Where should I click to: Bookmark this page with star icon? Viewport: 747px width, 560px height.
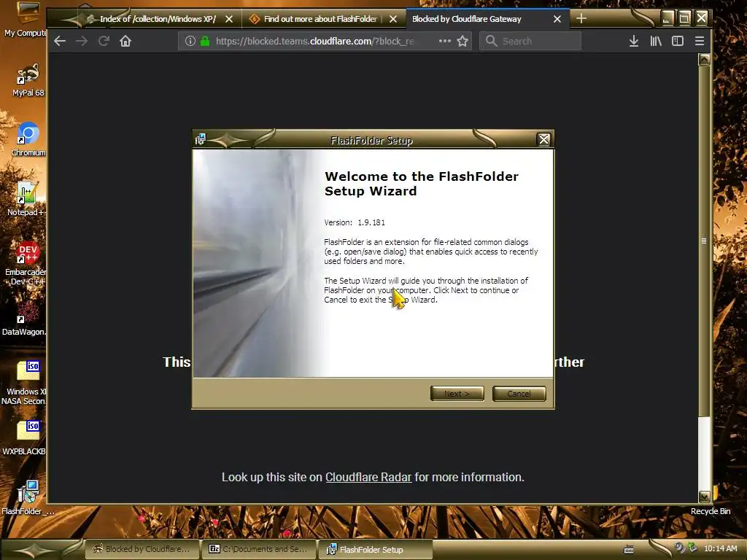[462, 41]
